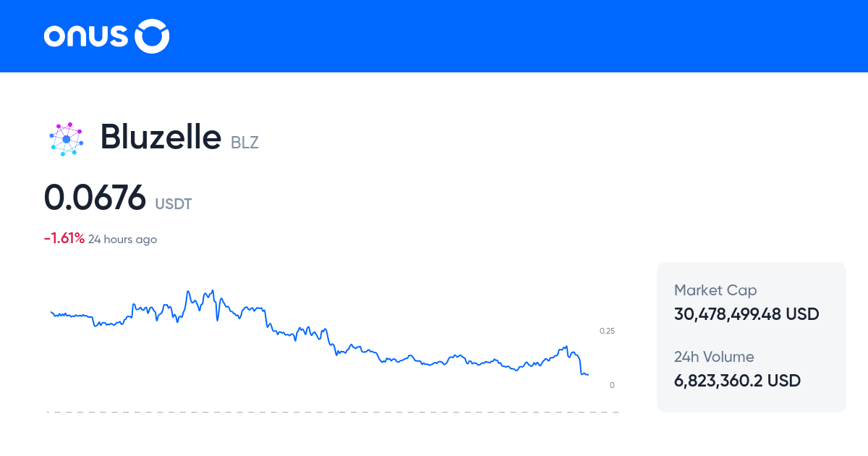The height and width of the screenshot is (456, 868).
Task: Click the red -1.61% change indicator
Action: click(x=64, y=239)
